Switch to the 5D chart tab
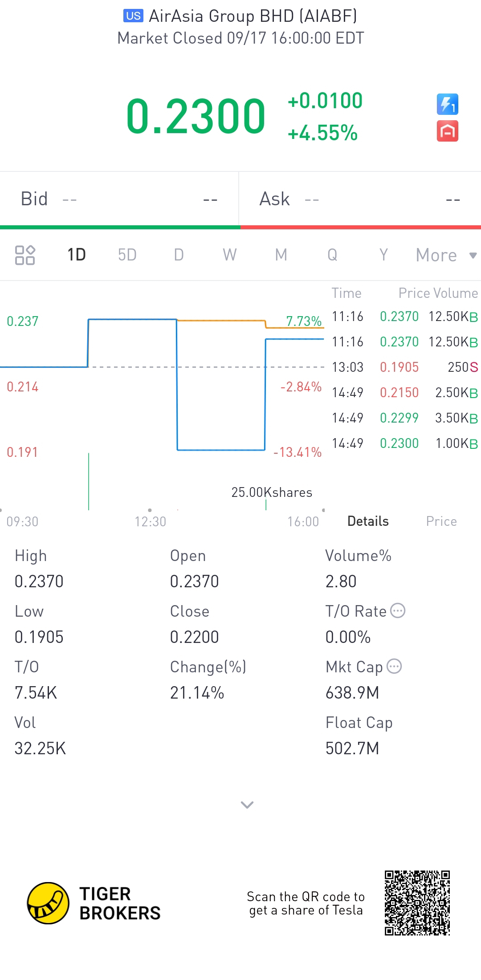Viewport: 481px width, 980px height. coord(127,255)
